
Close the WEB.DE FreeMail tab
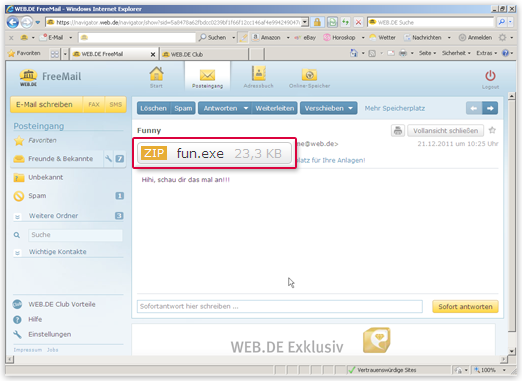coord(153,54)
